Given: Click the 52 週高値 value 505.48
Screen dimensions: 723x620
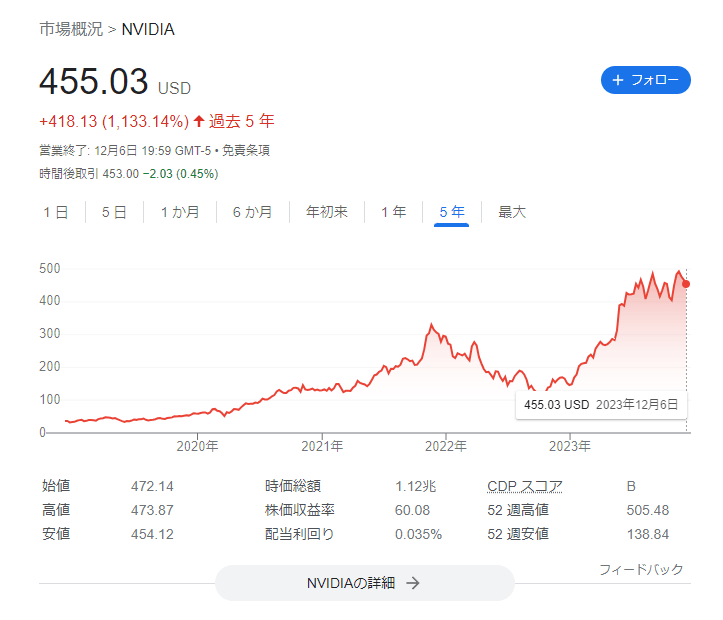Looking at the screenshot, I should point(647,510).
